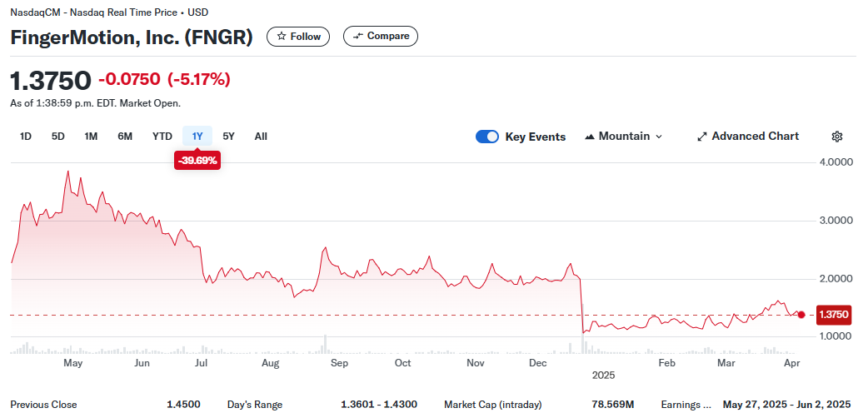868x413 pixels.
Task: Click the Day's Range label
Action: [x=255, y=405]
